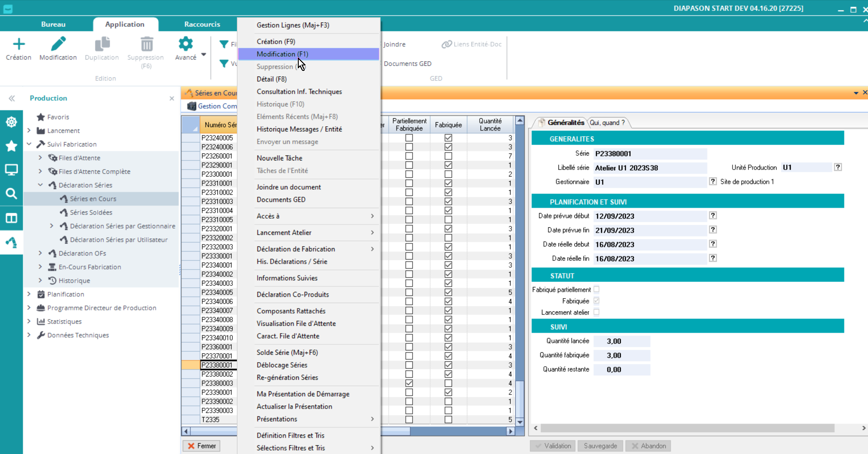Click the star favorites icon in left sidebar
868x454 pixels.
coord(11,146)
